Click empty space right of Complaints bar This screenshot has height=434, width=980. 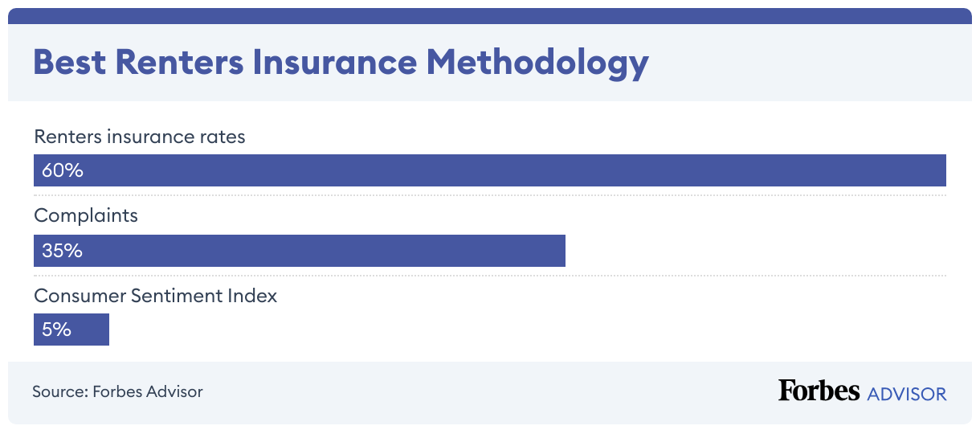(755, 250)
